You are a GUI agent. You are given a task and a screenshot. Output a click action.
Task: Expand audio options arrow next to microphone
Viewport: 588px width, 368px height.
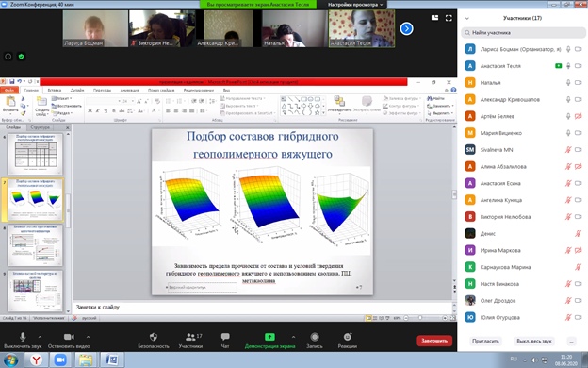(x=40, y=337)
